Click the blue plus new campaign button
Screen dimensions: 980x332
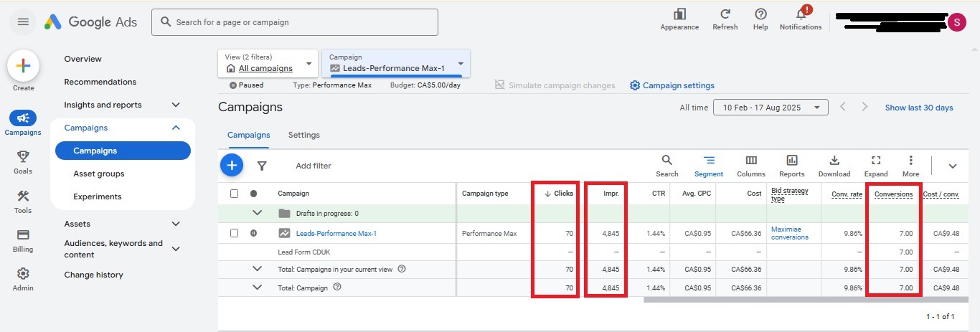click(231, 166)
